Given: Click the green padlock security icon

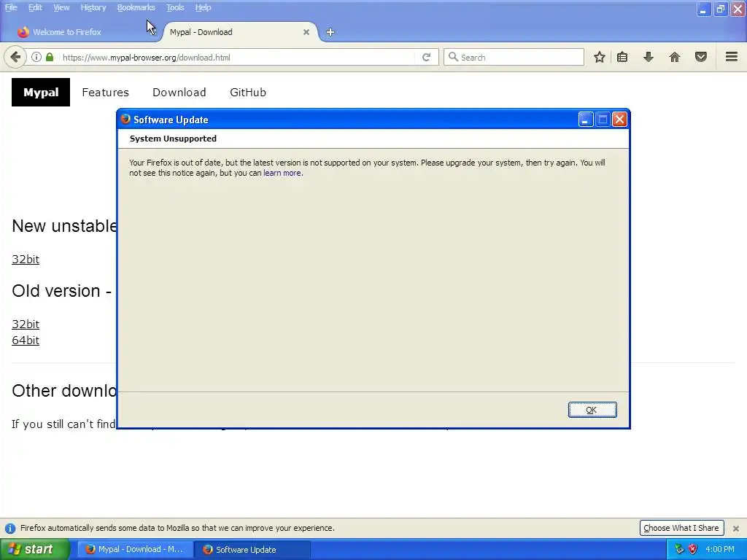Looking at the screenshot, I should [x=50, y=57].
